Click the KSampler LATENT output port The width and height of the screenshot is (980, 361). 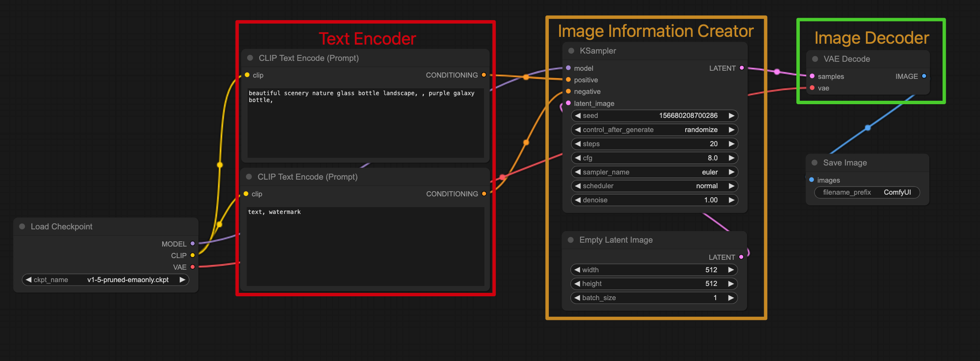(x=741, y=68)
